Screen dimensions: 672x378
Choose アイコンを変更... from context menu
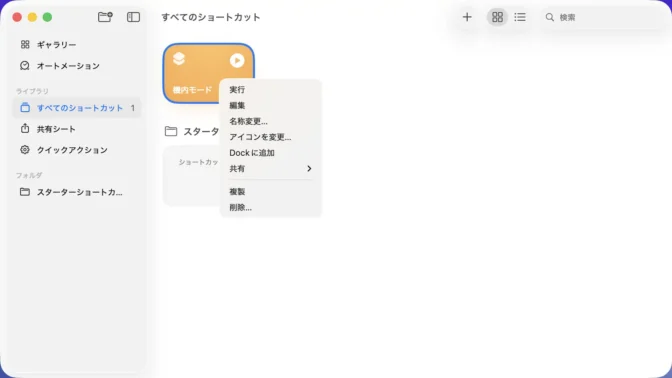click(270, 137)
